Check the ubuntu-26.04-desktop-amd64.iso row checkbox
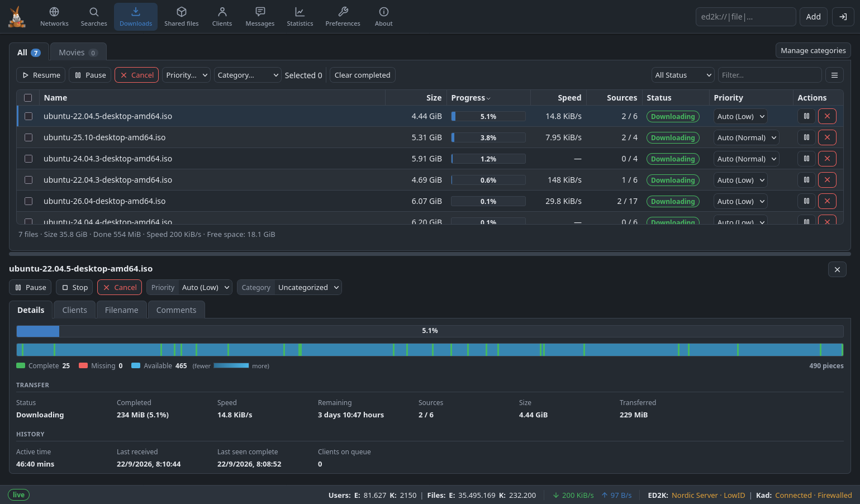860x504 pixels. coord(28,201)
